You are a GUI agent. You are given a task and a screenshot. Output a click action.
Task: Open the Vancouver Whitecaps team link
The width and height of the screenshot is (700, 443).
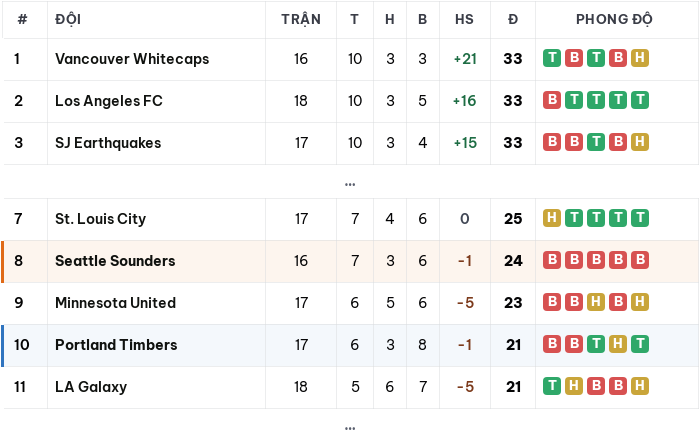point(132,59)
